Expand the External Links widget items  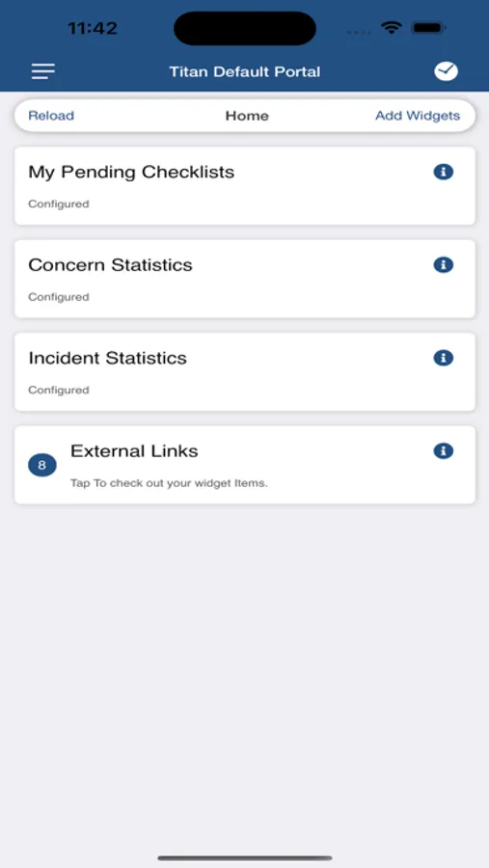(245, 465)
